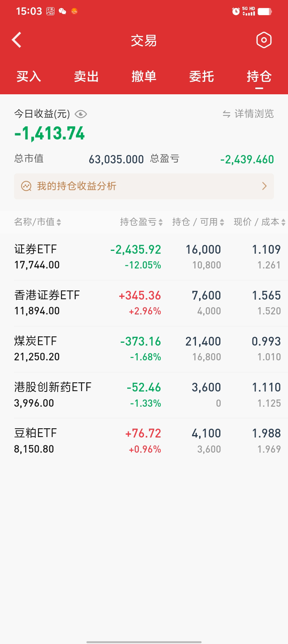This screenshot has height=644, width=288.
Task: Tap the swap arrows icon beside 详情浏览
Action: (x=226, y=114)
